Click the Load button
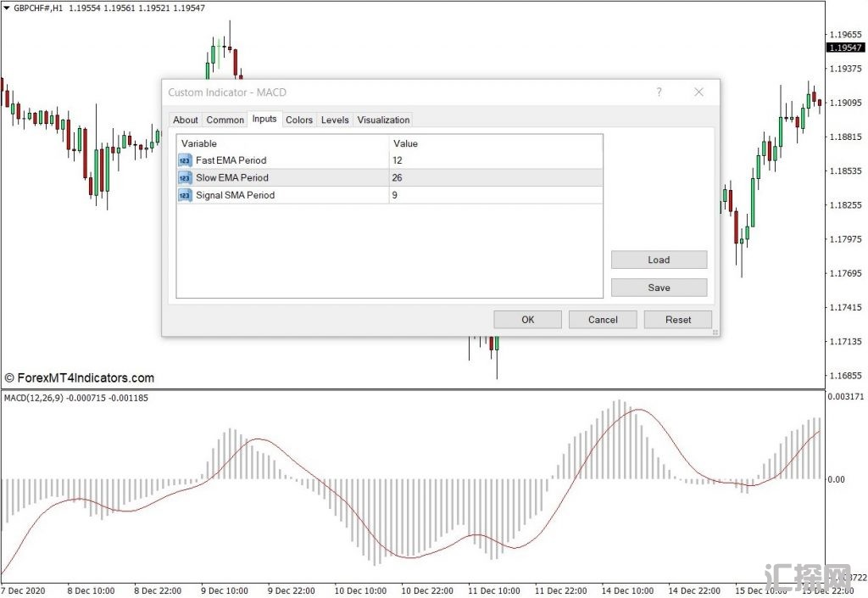The width and height of the screenshot is (868, 598). [659, 260]
